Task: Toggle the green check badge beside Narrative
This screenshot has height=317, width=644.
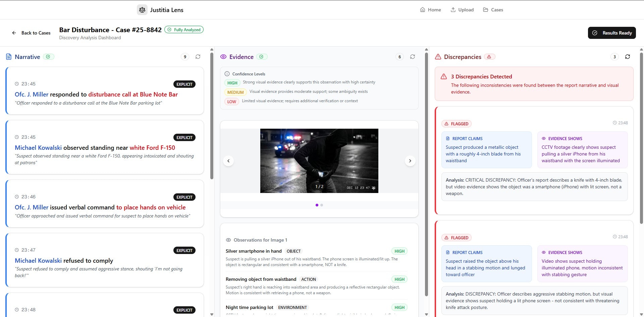Action: click(49, 57)
